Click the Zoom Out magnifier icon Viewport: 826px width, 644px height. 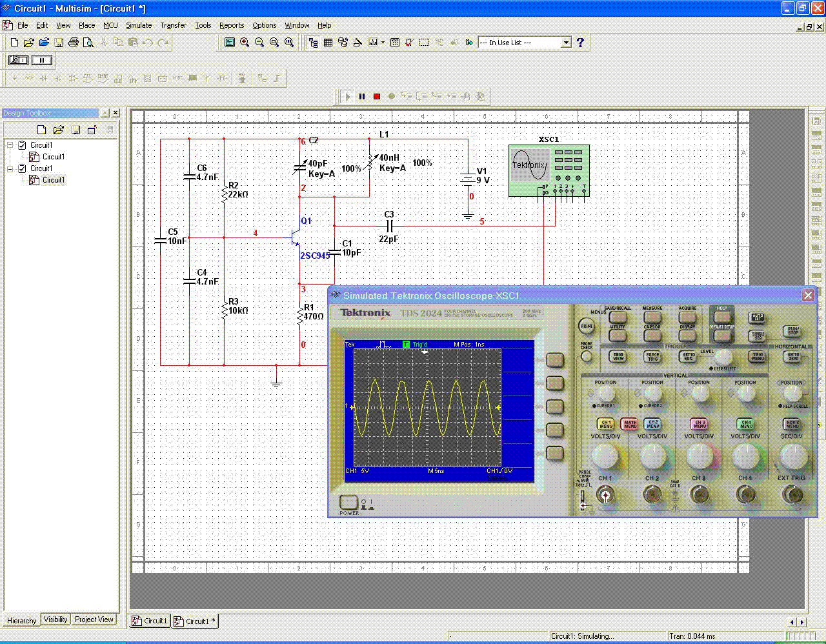point(259,43)
